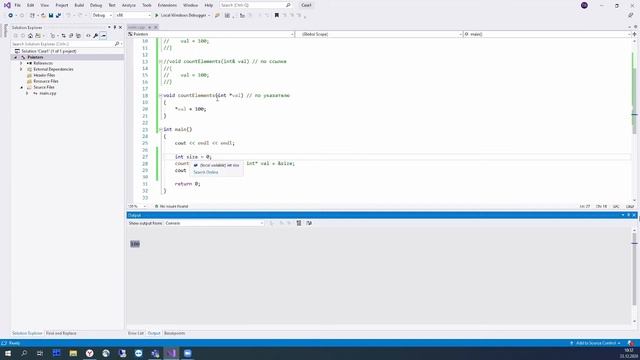The image size is (640, 360).
Task: Click the Solution Explorer Home icon
Action: [30, 36]
